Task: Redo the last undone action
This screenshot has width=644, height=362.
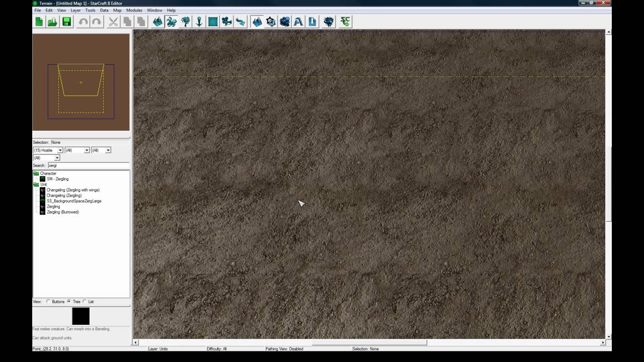Action: pyautogui.click(x=97, y=22)
